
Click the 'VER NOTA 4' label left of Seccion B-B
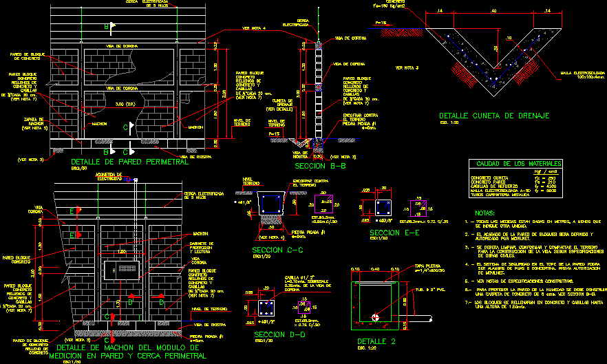(254, 28)
